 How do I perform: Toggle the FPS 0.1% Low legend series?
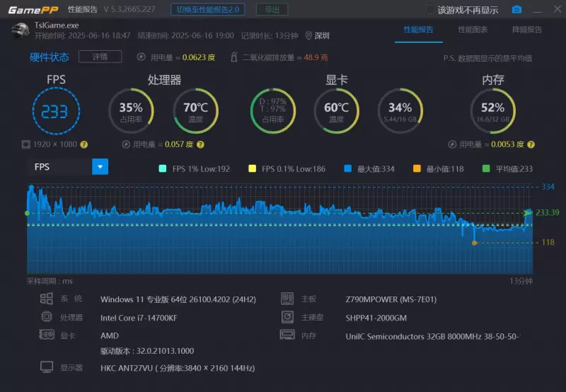click(253, 168)
